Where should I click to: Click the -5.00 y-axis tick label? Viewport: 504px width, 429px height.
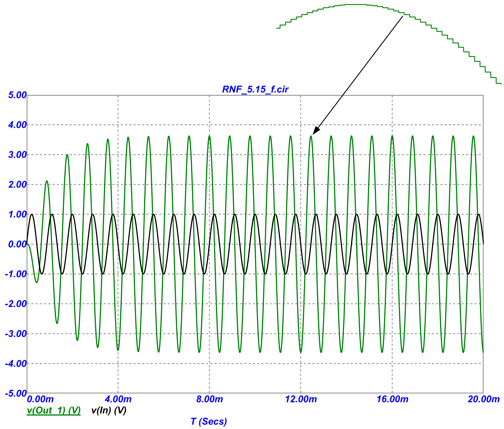click(16, 393)
